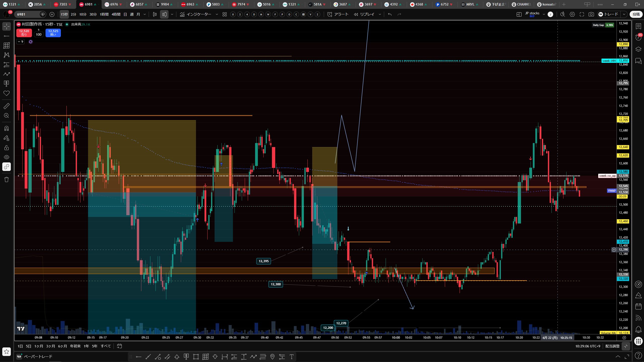Open the alerts bell in right sidebar
Screen dimensions: 644x362
638,329
